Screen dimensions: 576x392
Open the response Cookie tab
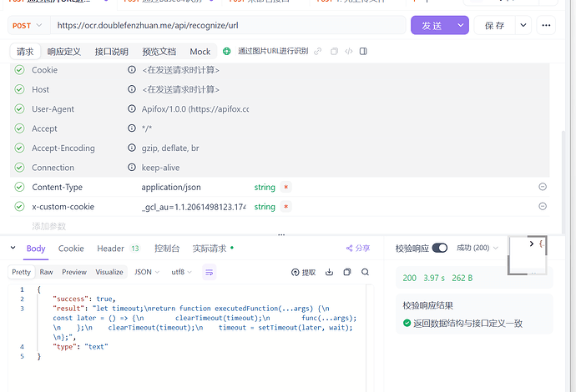tap(71, 249)
